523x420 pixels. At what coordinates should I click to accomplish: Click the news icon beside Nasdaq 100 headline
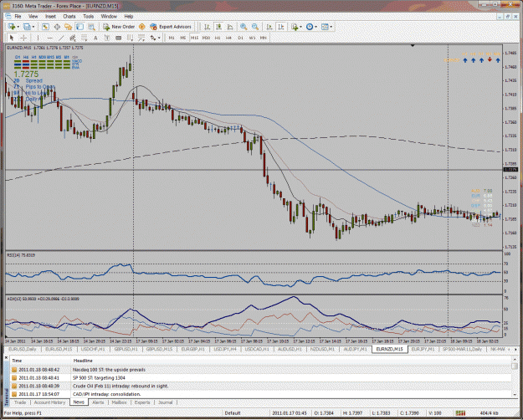(14, 370)
